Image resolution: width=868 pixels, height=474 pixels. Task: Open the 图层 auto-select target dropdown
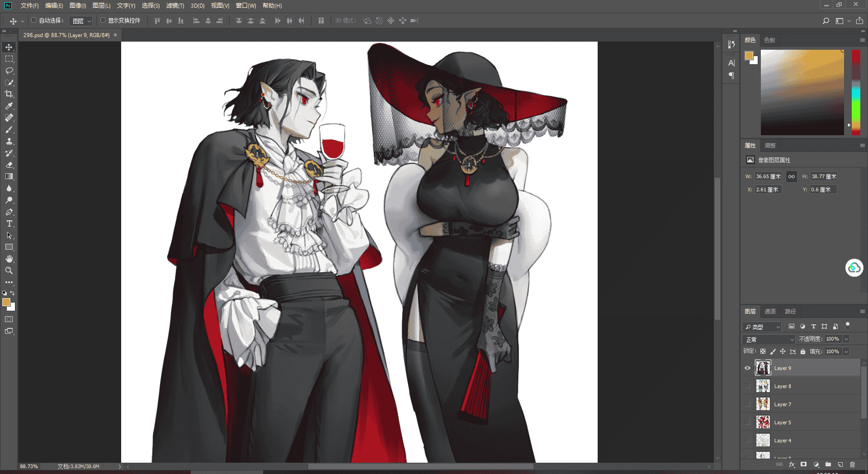point(82,21)
